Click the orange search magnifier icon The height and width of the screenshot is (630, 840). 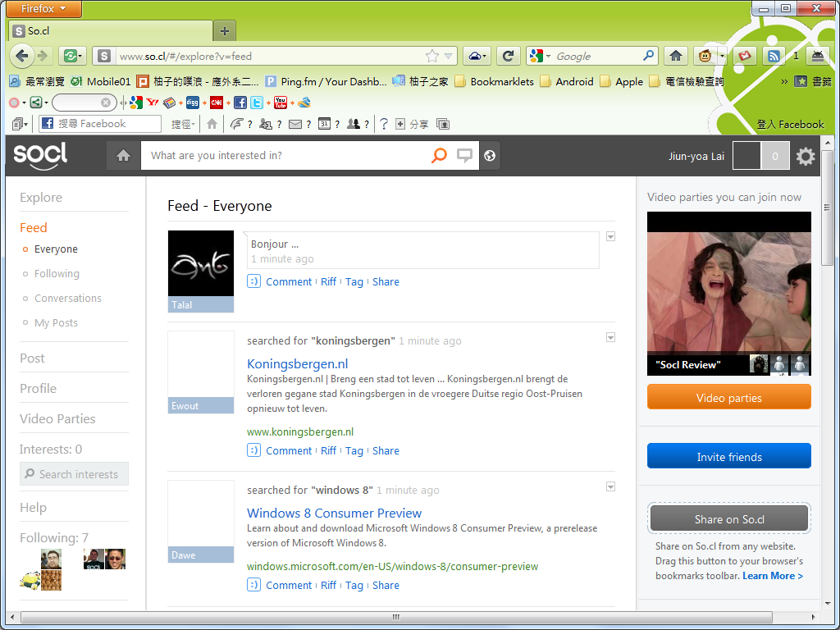click(x=440, y=155)
